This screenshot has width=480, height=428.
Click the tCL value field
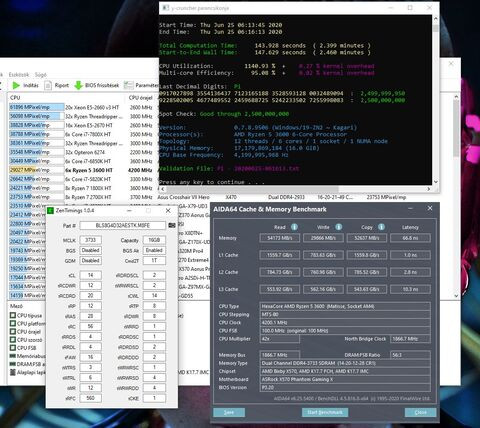click(90, 275)
